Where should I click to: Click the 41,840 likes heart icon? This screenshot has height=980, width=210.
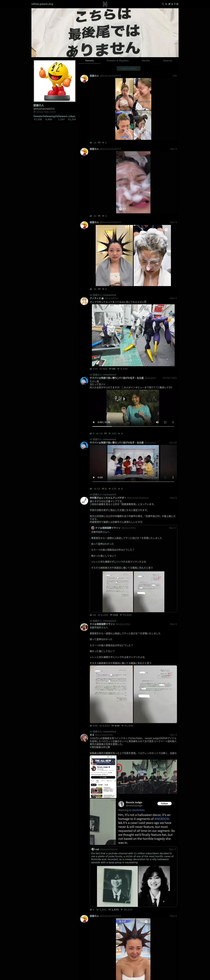pos(122,726)
